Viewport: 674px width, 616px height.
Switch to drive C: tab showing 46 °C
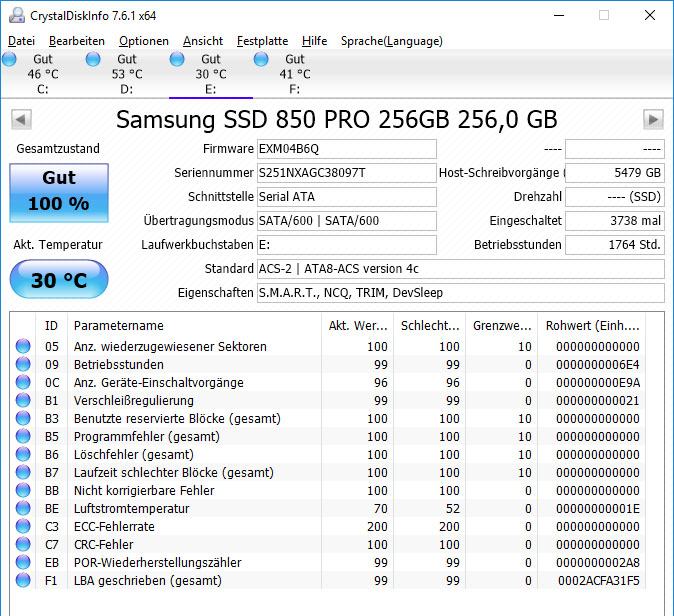point(43,74)
